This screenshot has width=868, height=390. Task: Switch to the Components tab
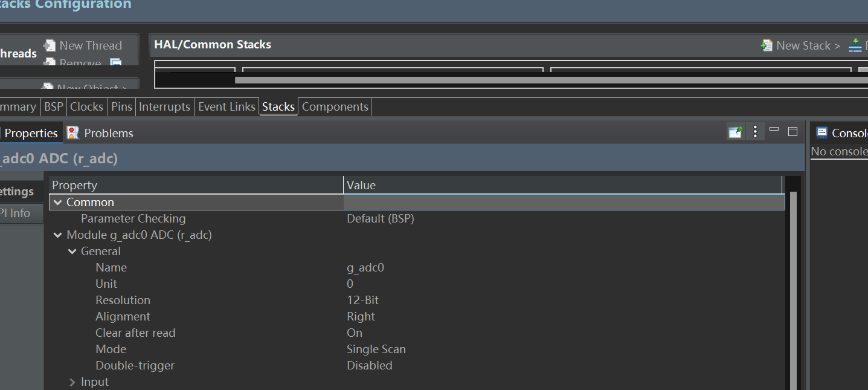coord(335,106)
